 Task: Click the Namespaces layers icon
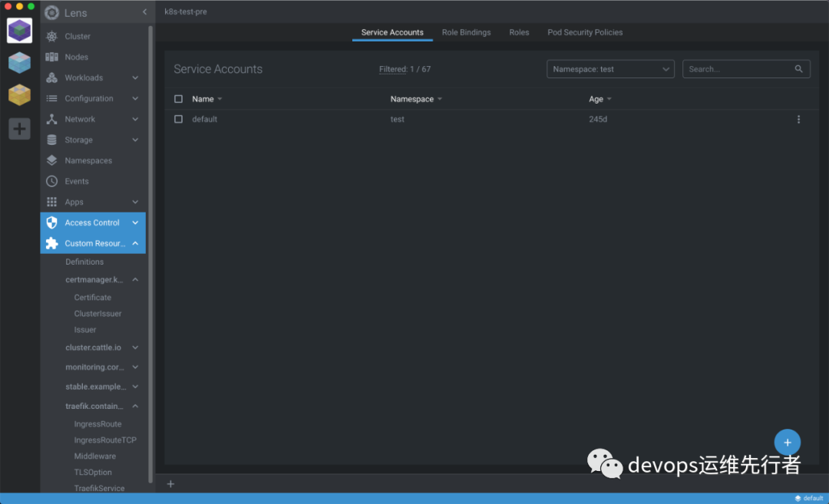(x=52, y=160)
